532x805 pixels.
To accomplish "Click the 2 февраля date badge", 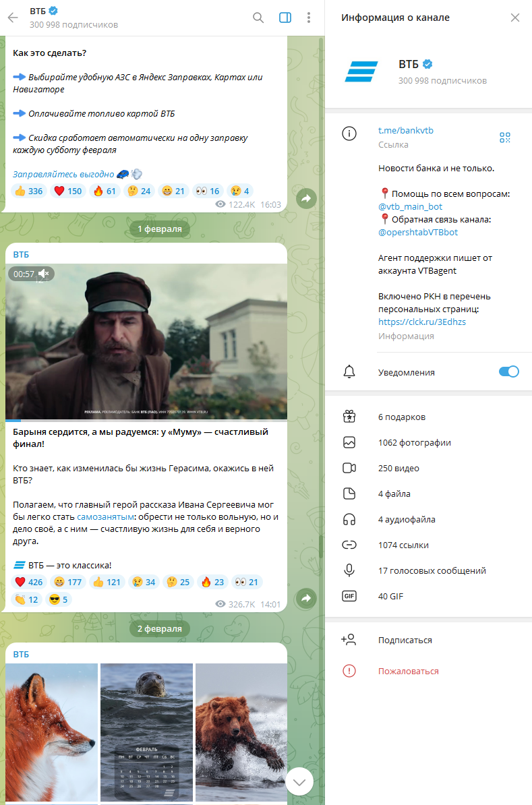I will click(x=160, y=629).
